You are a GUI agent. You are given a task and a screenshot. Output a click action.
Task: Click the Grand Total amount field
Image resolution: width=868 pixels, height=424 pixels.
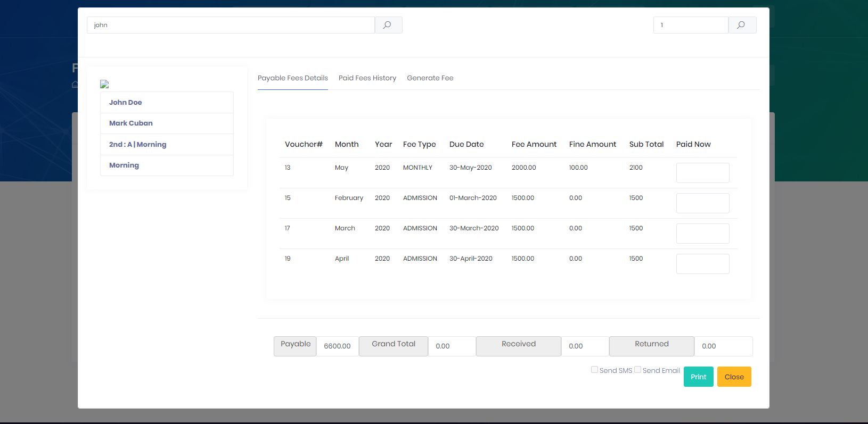pos(452,346)
